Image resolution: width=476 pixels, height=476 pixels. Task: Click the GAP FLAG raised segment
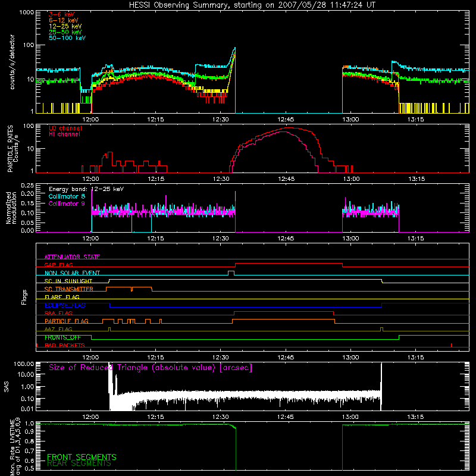point(289,264)
